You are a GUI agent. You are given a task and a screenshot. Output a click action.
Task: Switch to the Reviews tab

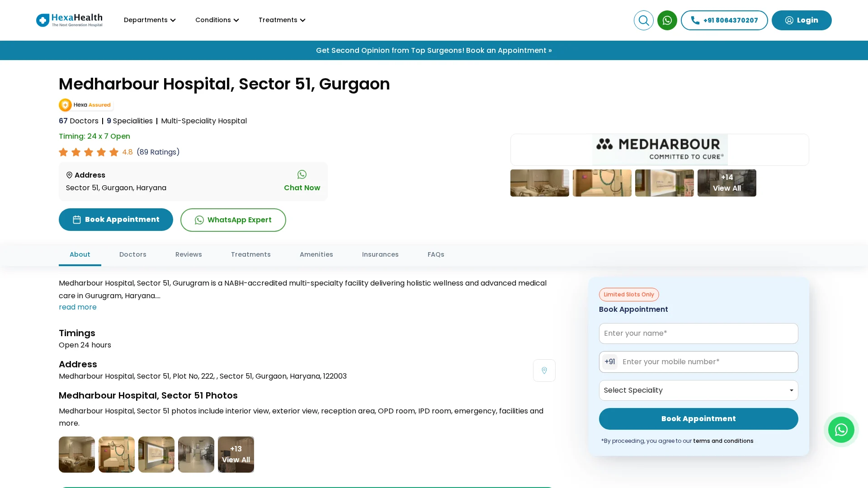tap(189, 255)
